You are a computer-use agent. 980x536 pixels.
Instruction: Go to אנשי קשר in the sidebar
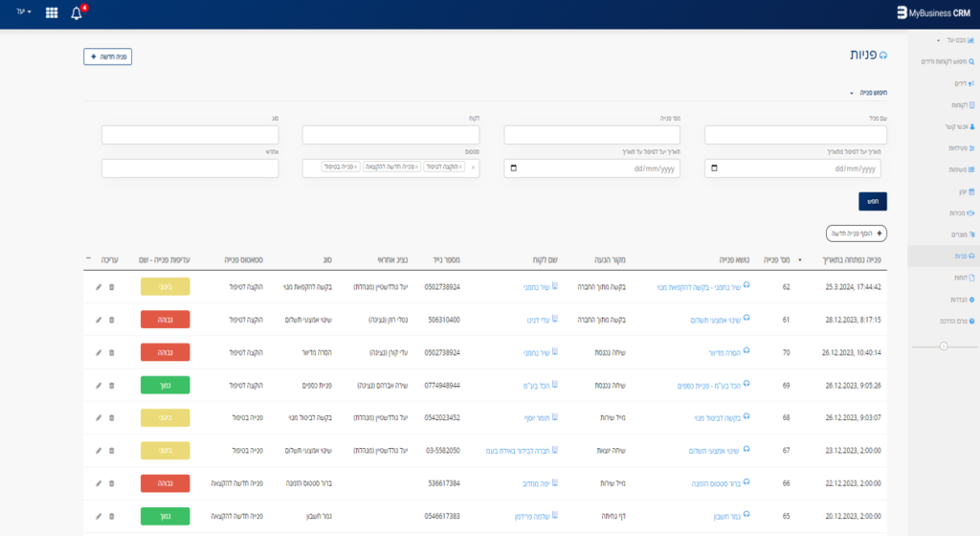click(959, 126)
